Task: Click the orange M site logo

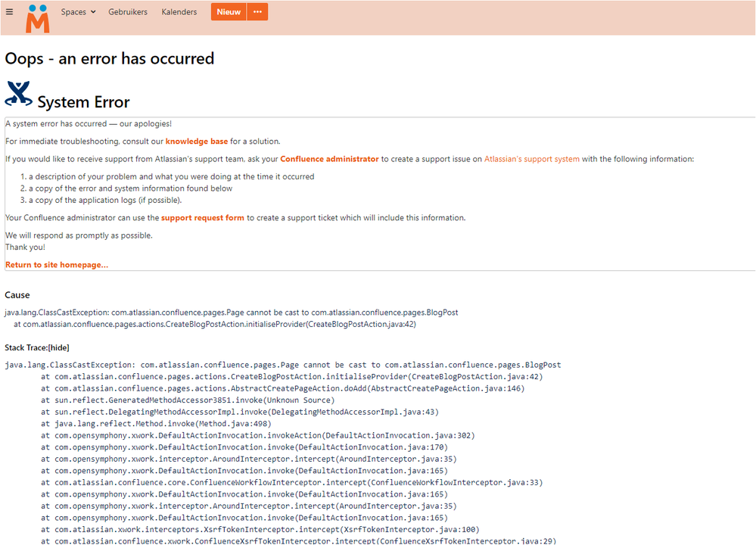Action: (38, 19)
